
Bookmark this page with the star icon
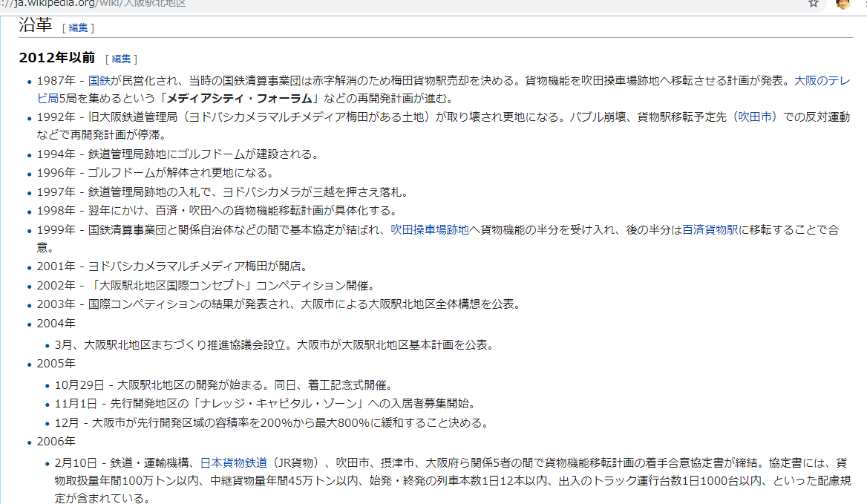point(814,3)
